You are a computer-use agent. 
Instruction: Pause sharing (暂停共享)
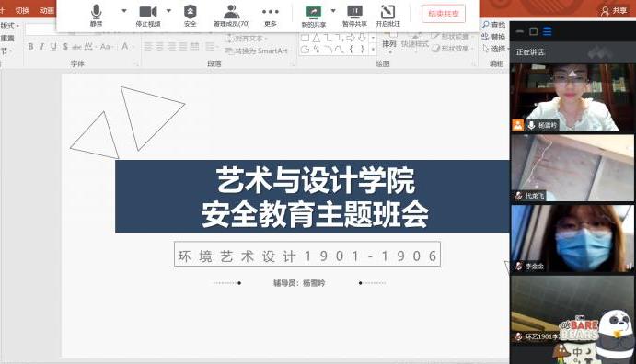click(x=354, y=16)
